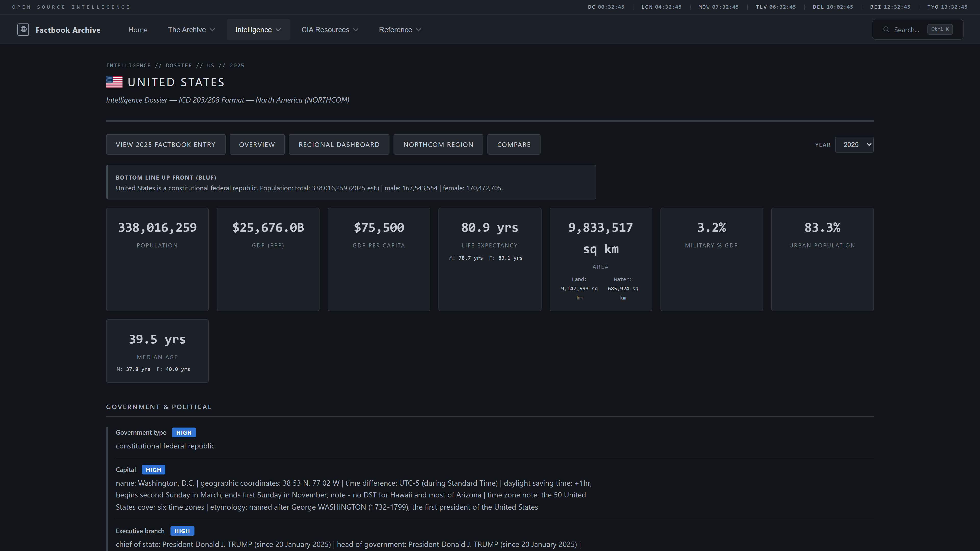980x551 pixels.
Task: Click the search magnifier icon
Action: click(886, 30)
